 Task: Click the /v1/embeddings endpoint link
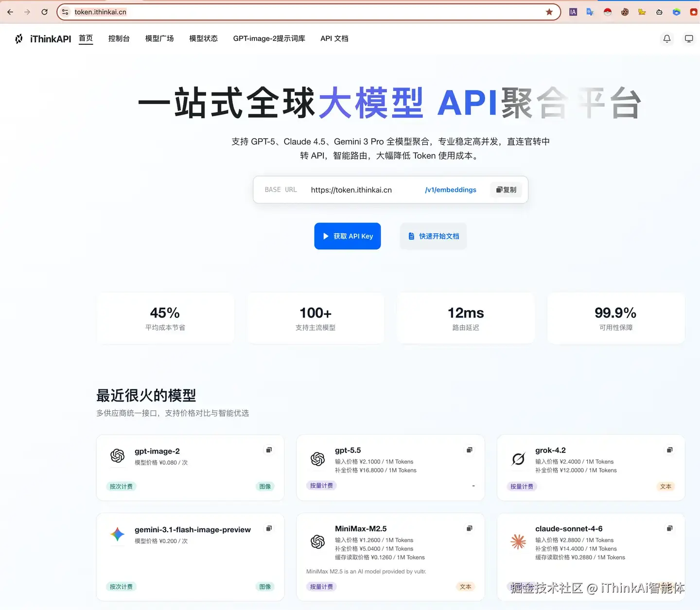click(x=451, y=190)
